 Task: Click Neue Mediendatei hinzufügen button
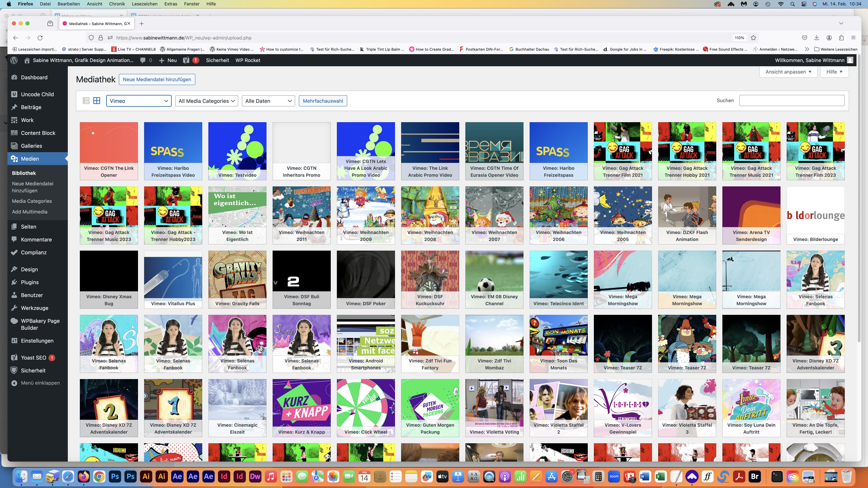[157, 79]
